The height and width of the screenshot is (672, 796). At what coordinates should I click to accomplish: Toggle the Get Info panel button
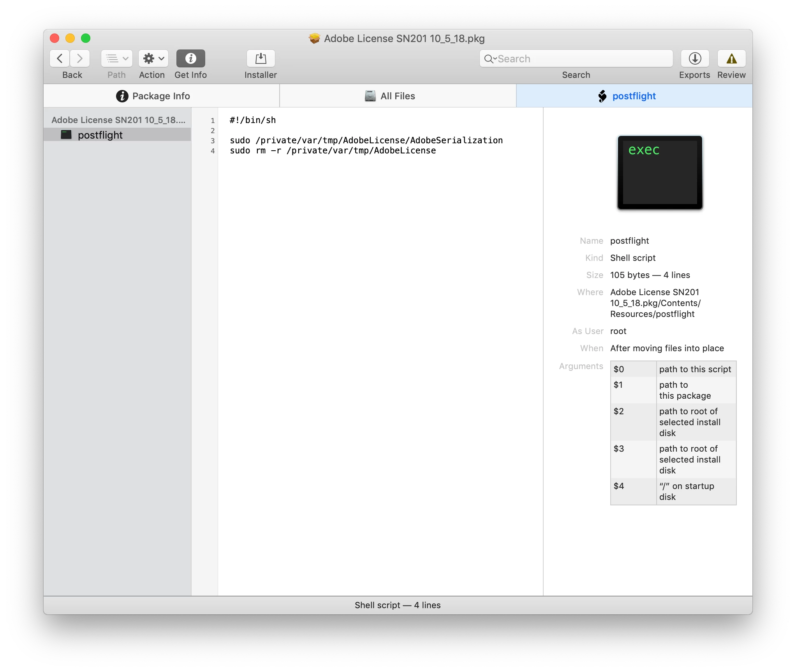point(190,58)
